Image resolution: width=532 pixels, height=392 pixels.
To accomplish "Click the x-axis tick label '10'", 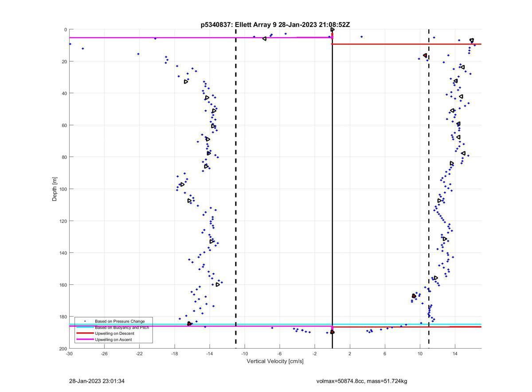I will click(420, 353).
